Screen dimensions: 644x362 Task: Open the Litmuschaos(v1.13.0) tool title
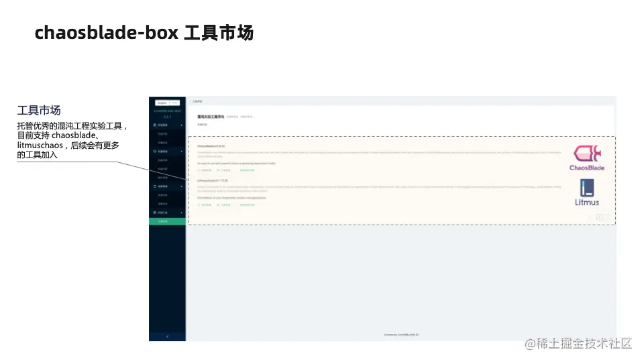213,180
